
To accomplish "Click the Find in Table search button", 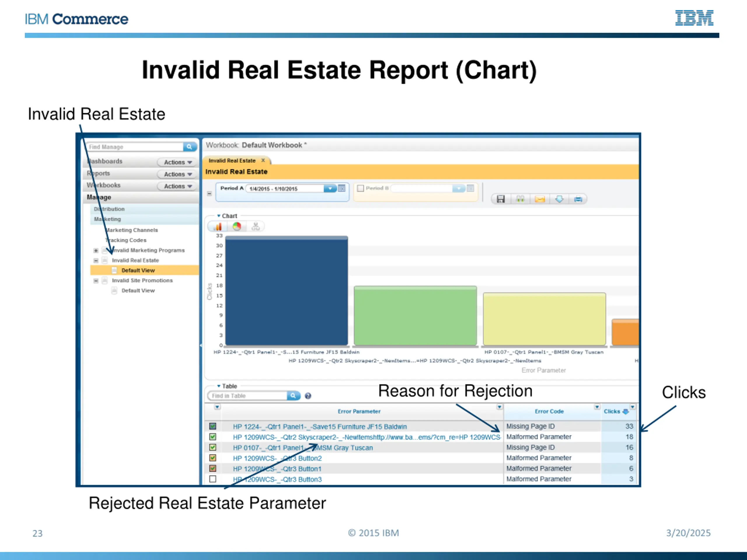I will pyautogui.click(x=294, y=395).
